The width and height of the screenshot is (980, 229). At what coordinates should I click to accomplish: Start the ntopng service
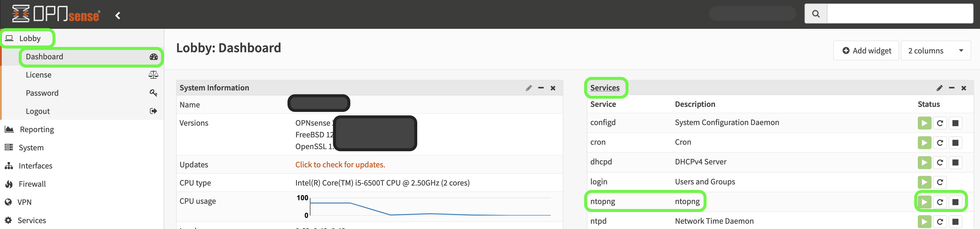tap(925, 202)
